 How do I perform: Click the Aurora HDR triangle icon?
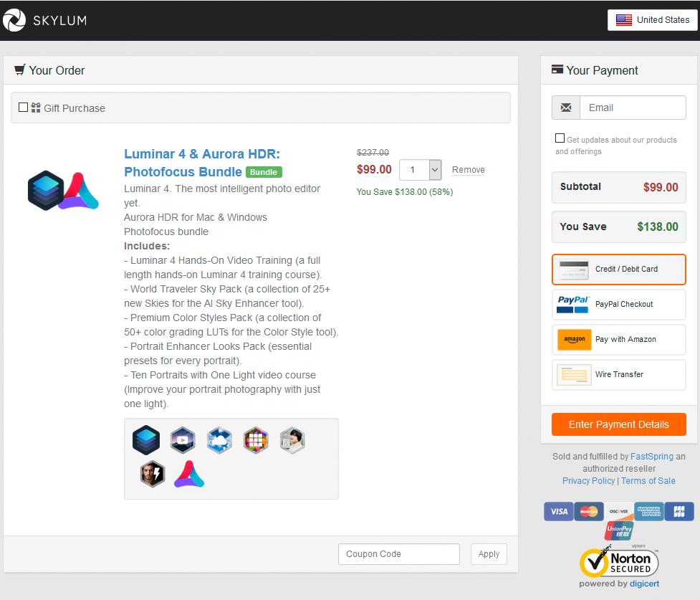pos(189,474)
